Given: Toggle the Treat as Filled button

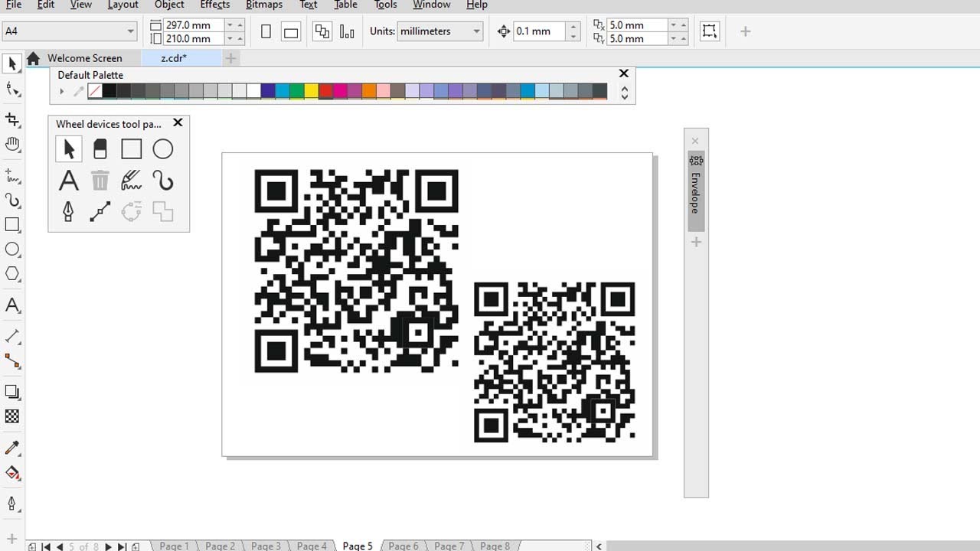Looking at the screenshot, I should [x=710, y=31].
